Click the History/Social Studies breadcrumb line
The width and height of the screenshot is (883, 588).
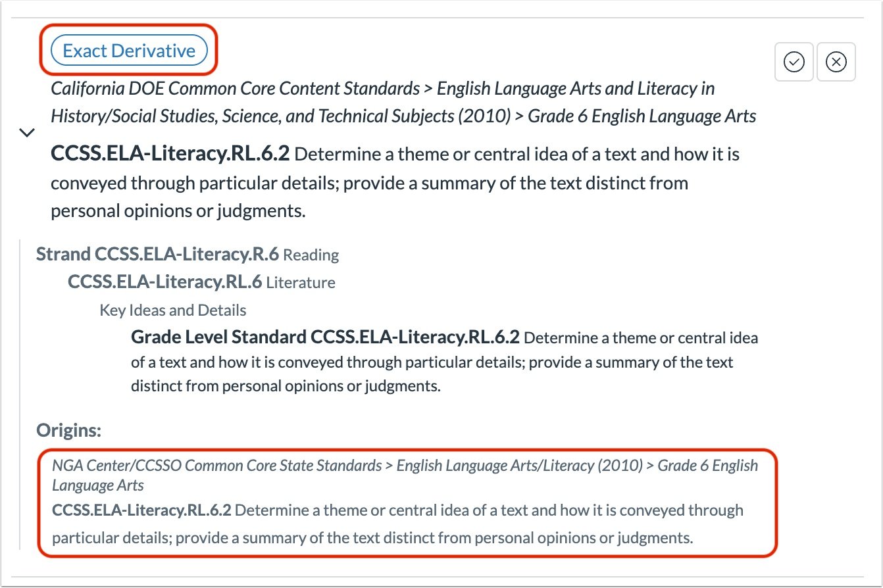[404, 116]
